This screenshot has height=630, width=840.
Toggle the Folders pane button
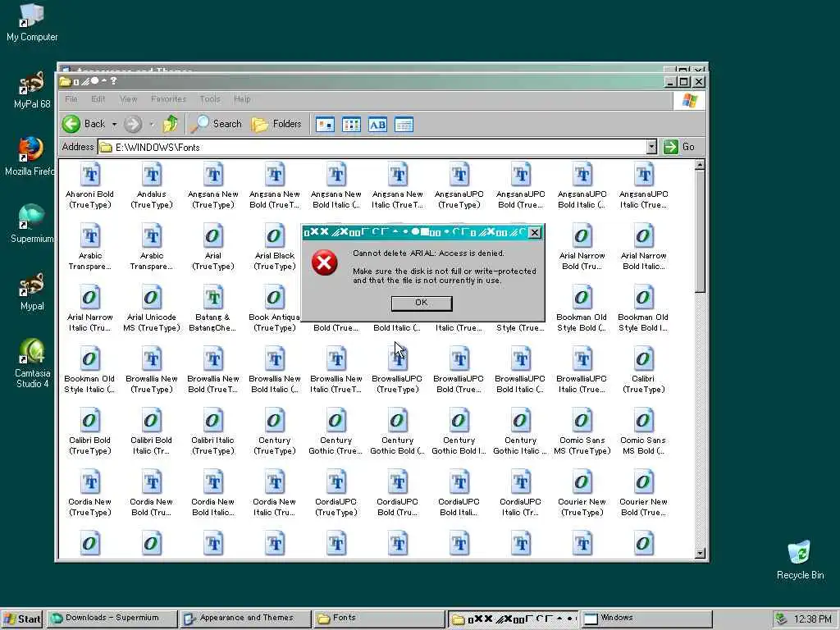[x=276, y=124]
